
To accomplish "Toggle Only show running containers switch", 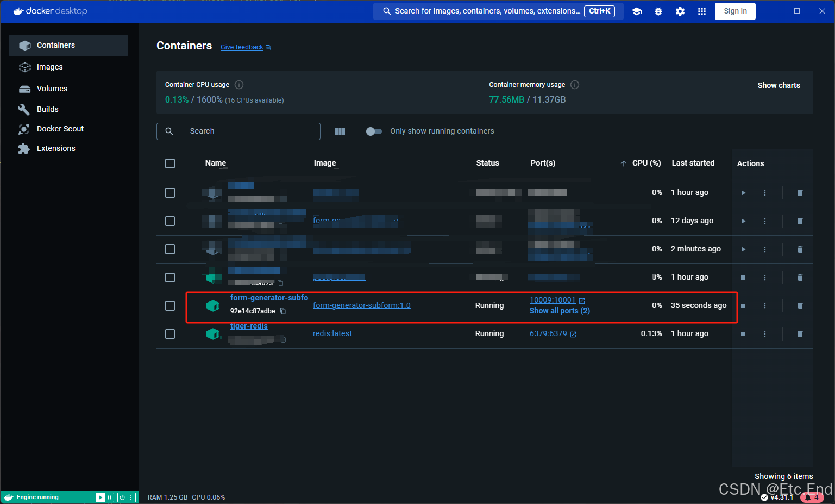I will [x=374, y=131].
